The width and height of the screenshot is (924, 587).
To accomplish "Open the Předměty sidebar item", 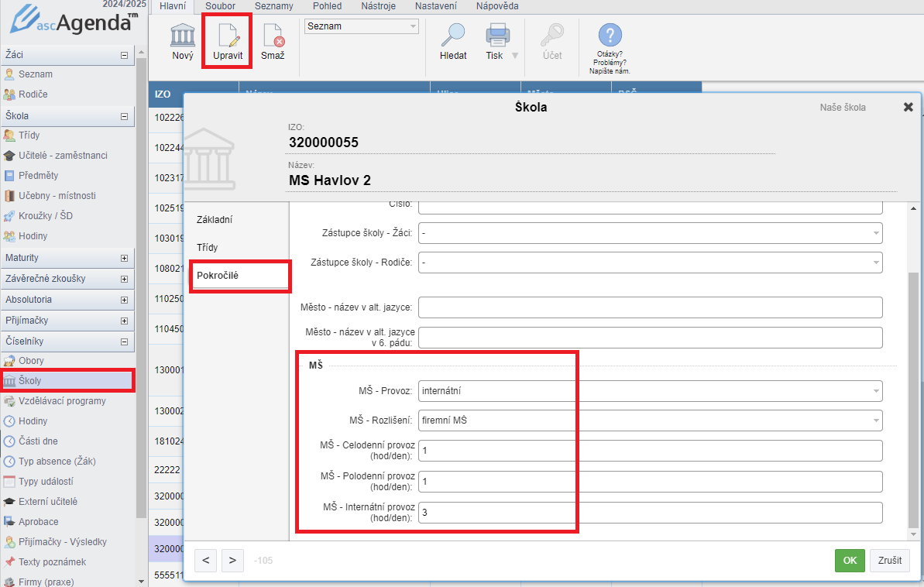I will [38, 176].
